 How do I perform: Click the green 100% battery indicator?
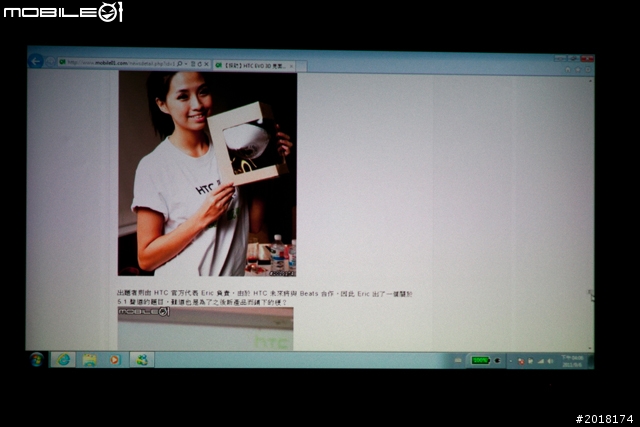pyautogui.click(x=480, y=360)
